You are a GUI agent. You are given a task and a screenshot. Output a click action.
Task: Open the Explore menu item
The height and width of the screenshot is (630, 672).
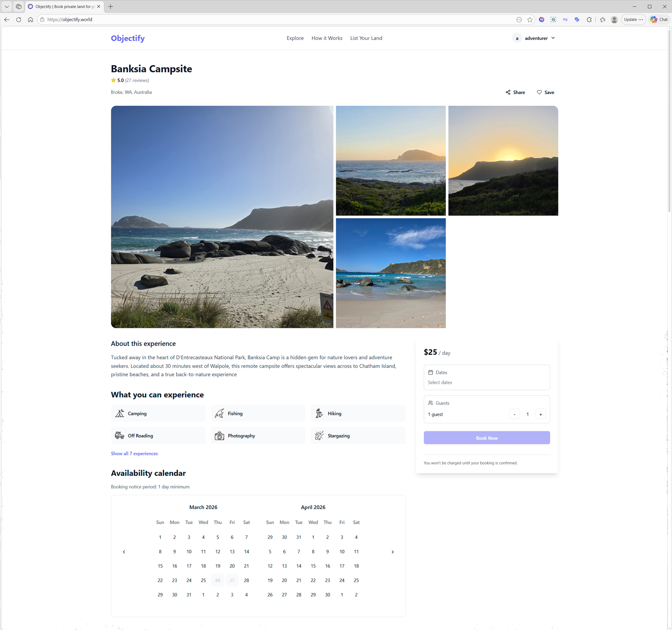[x=295, y=38]
